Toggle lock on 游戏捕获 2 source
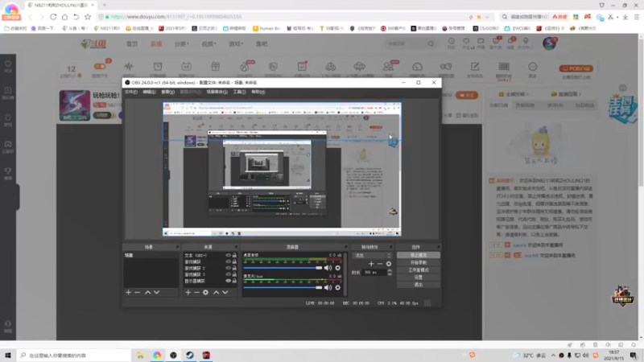Image resolution: width=644 pixels, height=362 pixels. (234, 268)
